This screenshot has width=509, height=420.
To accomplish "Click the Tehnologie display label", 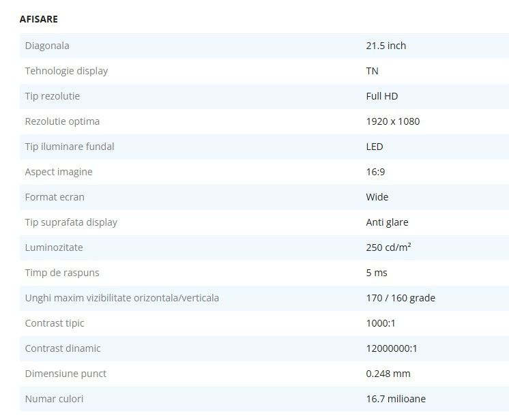I will [66, 71].
